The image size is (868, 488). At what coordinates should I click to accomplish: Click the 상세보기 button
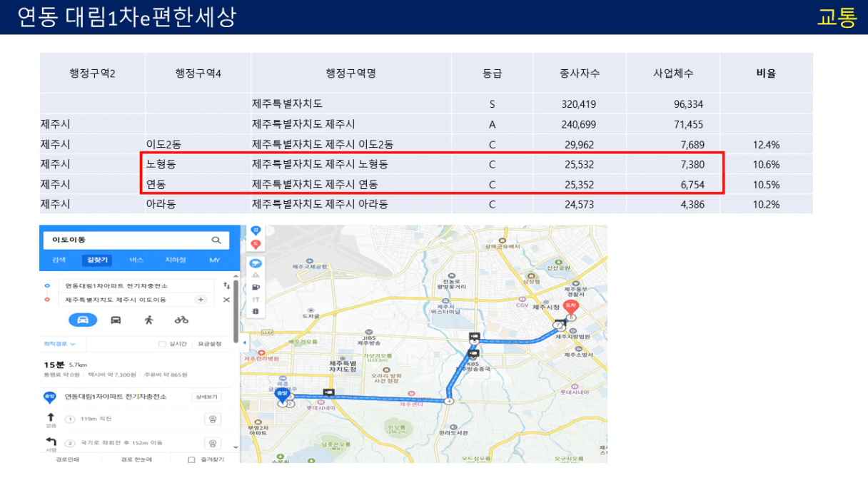[x=206, y=397]
